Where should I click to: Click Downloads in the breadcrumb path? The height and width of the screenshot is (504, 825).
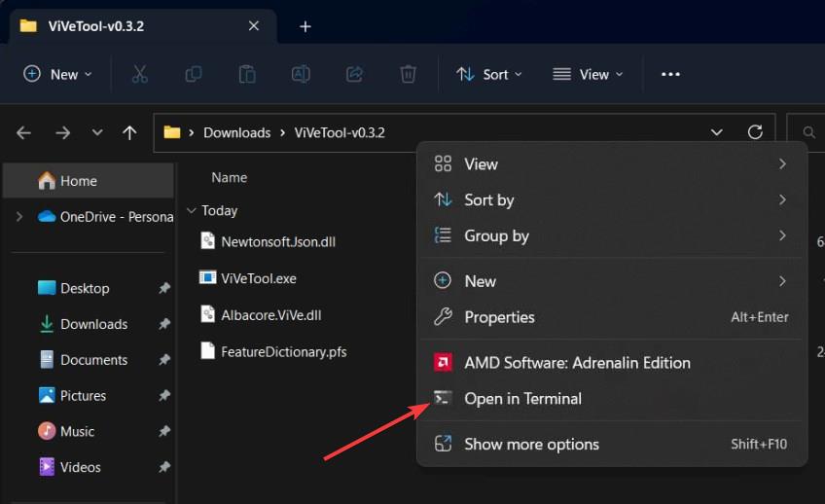(x=236, y=132)
